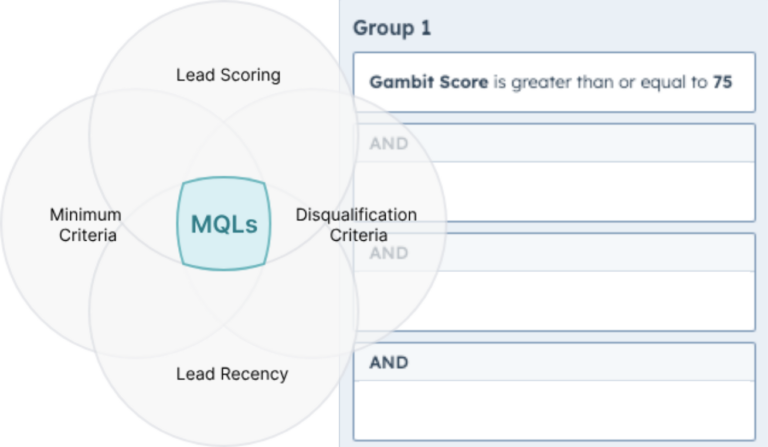Screen dimensions: 768x447
Task: Click the MQLs center badge
Action: (x=224, y=224)
